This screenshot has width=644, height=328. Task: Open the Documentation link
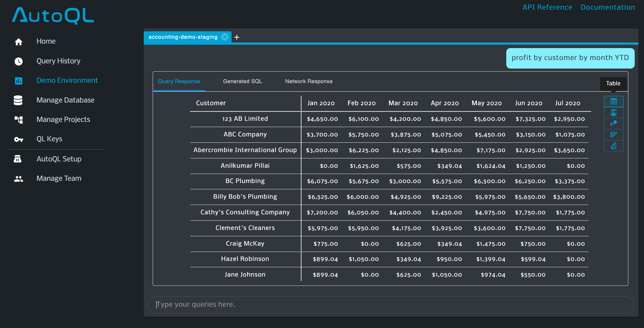click(x=608, y=7)
